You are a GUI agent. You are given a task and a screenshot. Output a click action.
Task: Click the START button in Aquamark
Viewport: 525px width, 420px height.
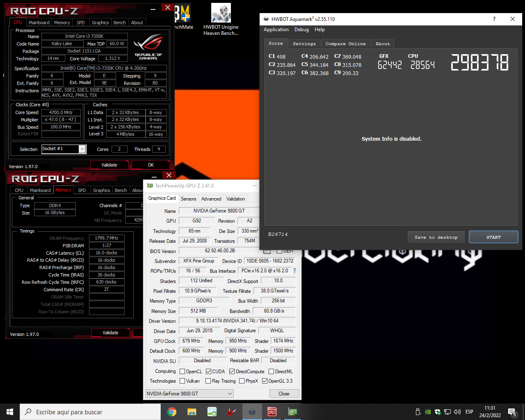(493, 237)
